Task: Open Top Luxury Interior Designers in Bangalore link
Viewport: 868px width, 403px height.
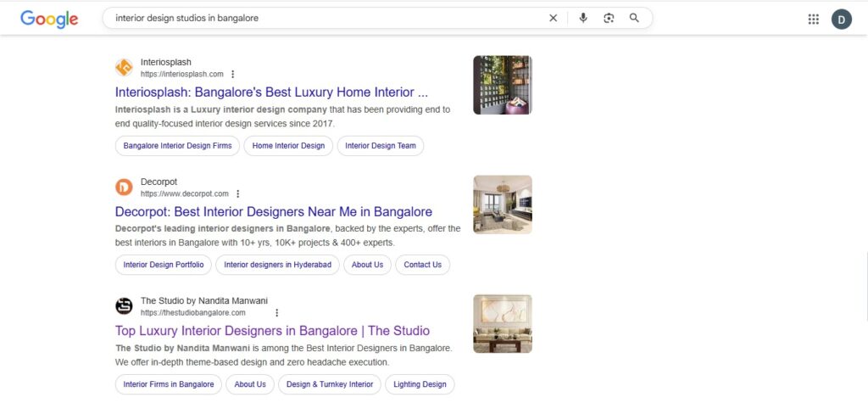Action: pyautogui.click(x=272, y=331)
